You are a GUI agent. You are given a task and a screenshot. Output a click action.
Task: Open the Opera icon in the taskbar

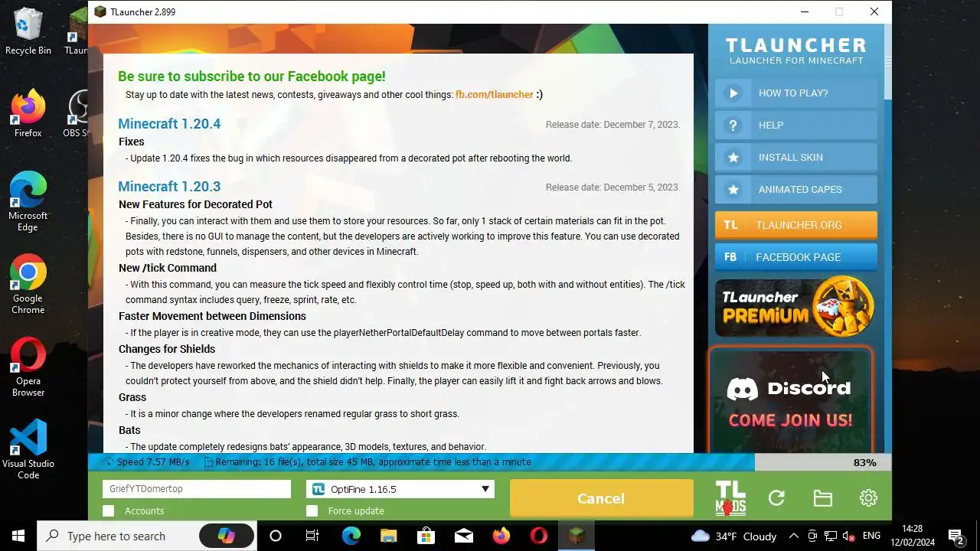539,536
